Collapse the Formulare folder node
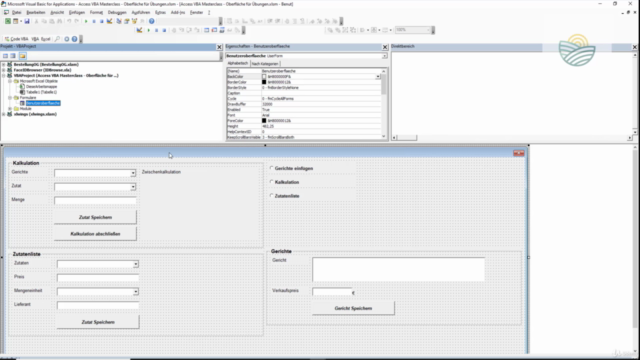This screenshot has height=360, width=640. [x=10, y=98]
